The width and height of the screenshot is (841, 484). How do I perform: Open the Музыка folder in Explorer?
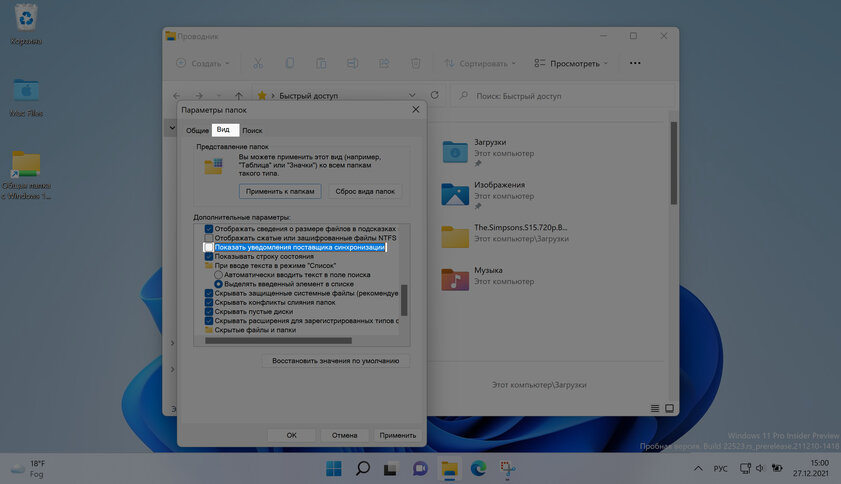(x=488, y=280)
